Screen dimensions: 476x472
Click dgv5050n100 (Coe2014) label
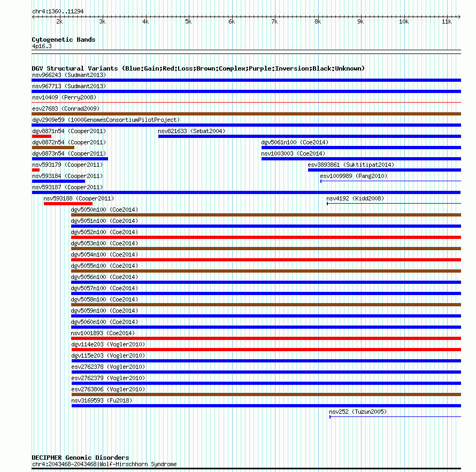click(x=104, y=210)
